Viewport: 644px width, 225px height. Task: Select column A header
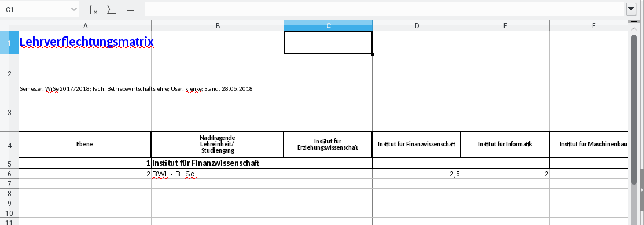(85, 25)
